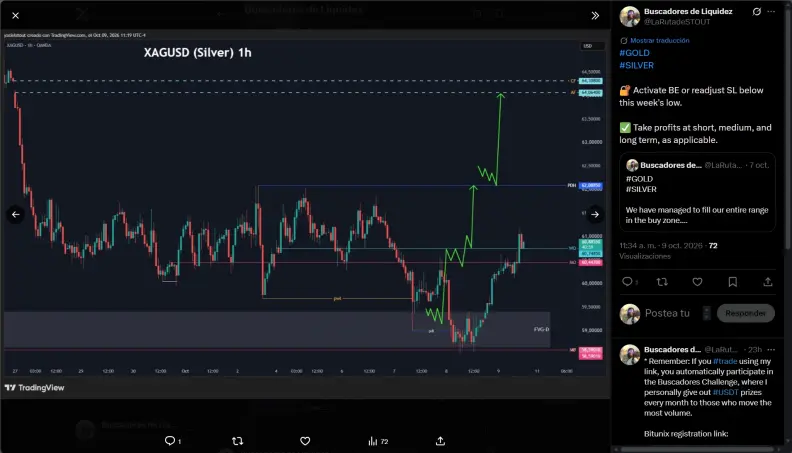Click share icon in the side panel
Image resolution: width=792 pixels, height=453 pixels.
[x=768, y=282]
